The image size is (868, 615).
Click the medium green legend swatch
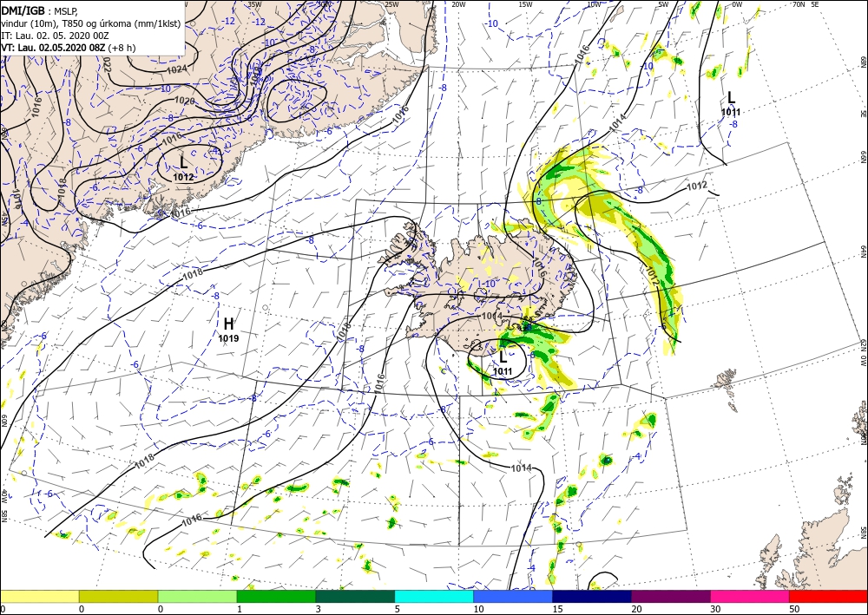[x=276, y=596]
